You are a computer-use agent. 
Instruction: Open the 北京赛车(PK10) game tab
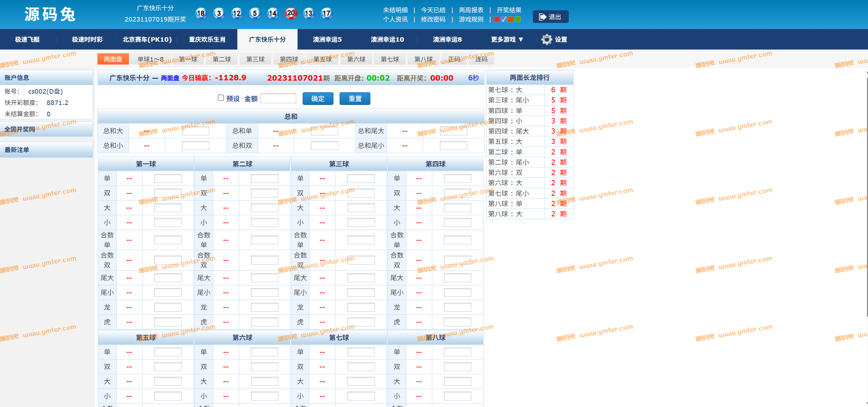tap(147, 40)
